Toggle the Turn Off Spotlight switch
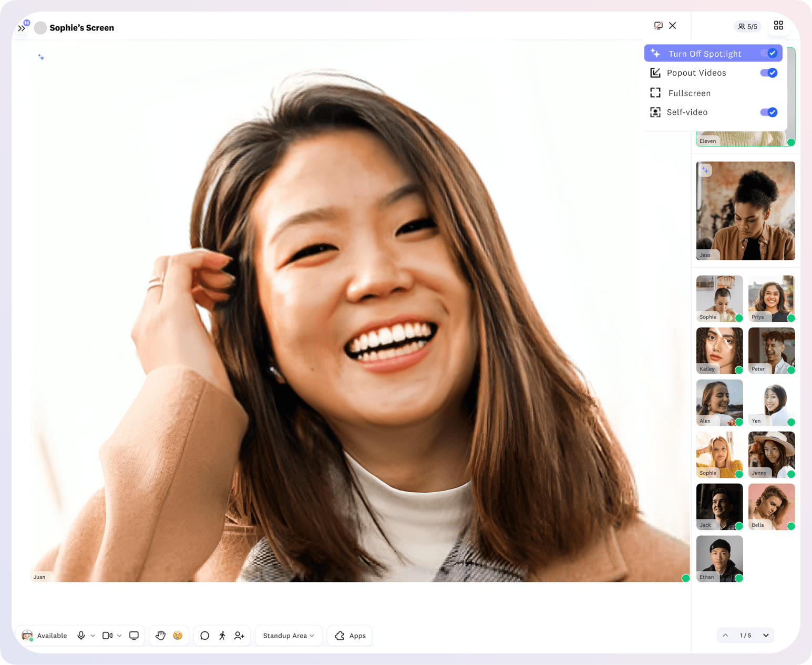 click(769, 53)
